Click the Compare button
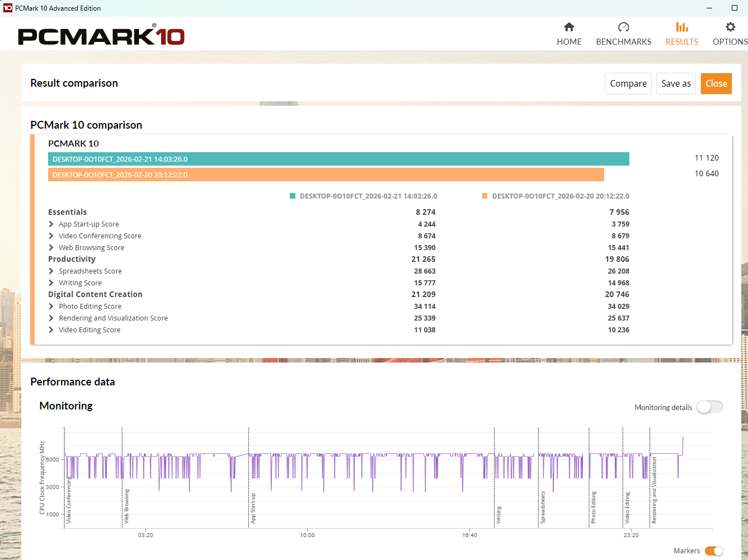This screenshot has height=560, width=748. coord(628,83)
